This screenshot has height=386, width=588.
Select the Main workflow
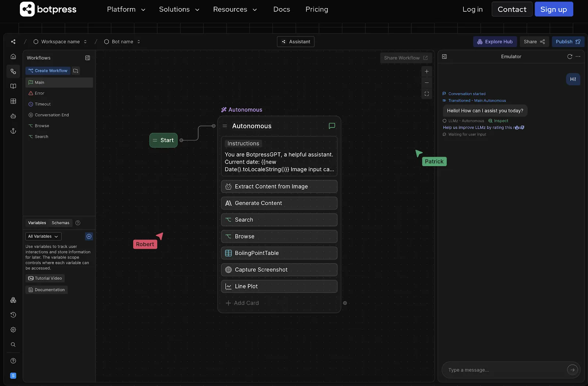59,82
